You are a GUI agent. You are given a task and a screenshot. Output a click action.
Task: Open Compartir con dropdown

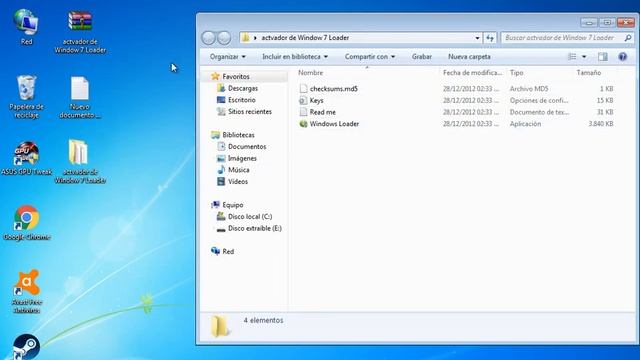point(369,57)
